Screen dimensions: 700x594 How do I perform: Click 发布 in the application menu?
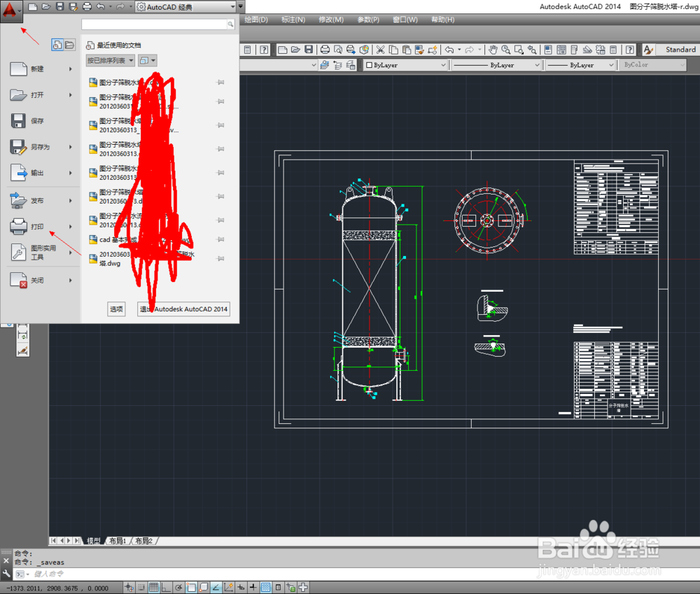(x=41, y=200)
